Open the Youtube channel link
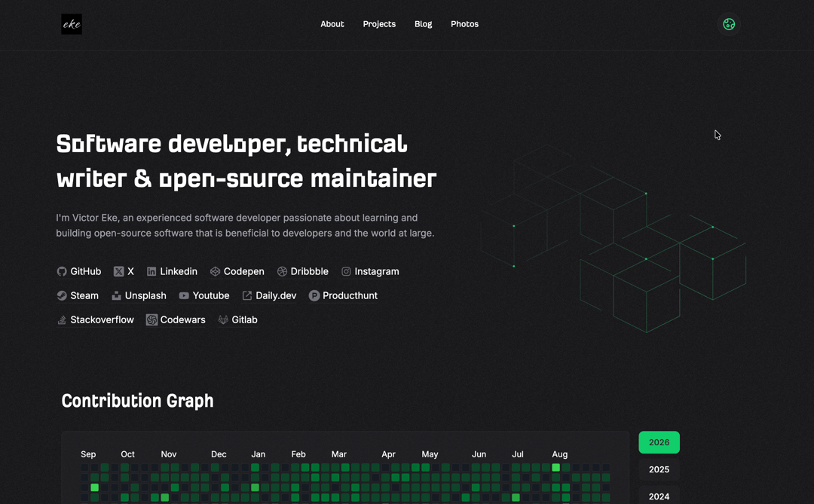 204,295
